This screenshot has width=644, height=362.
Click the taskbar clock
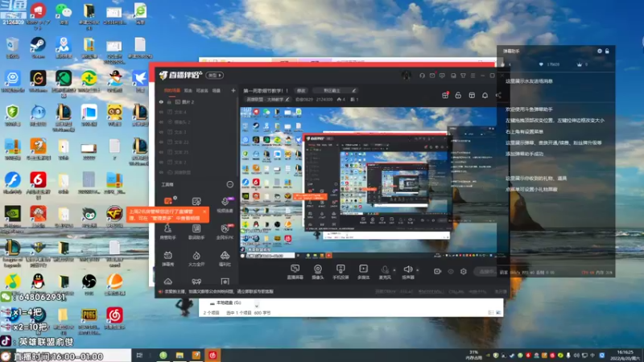point(625,355)
